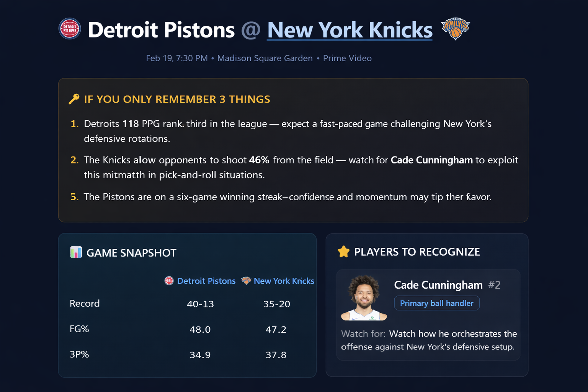
Task: Click the Madison Square Garden venue text
Action: coord(265,58)
